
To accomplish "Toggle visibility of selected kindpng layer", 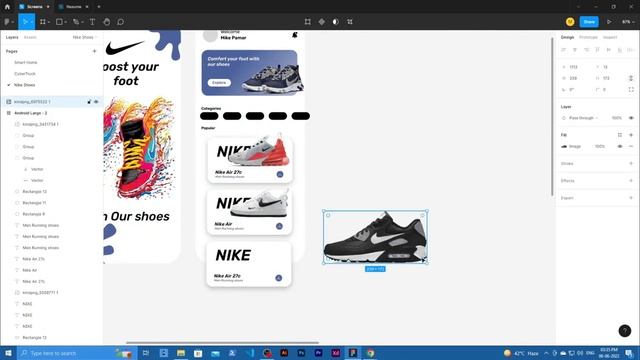I will pos(96,102).
